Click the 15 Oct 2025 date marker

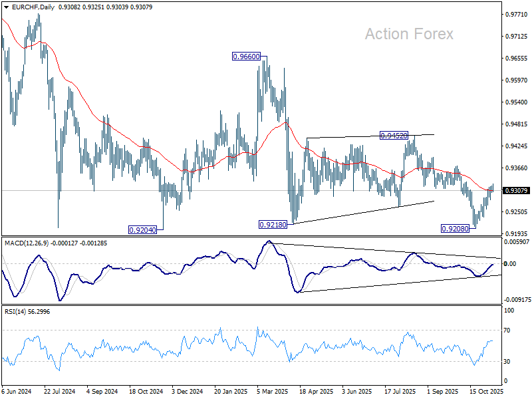486,391
